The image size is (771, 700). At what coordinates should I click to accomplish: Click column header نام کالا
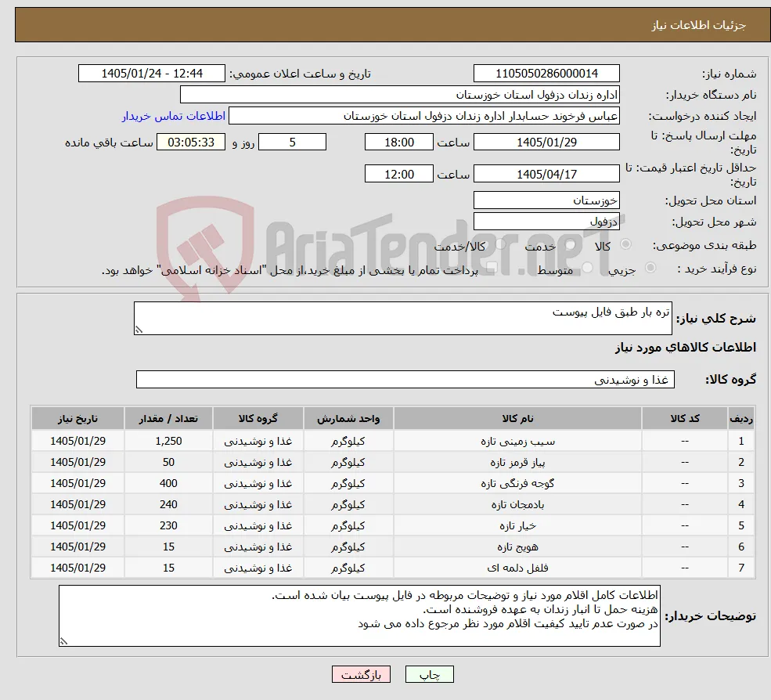[x=517, y=419]
